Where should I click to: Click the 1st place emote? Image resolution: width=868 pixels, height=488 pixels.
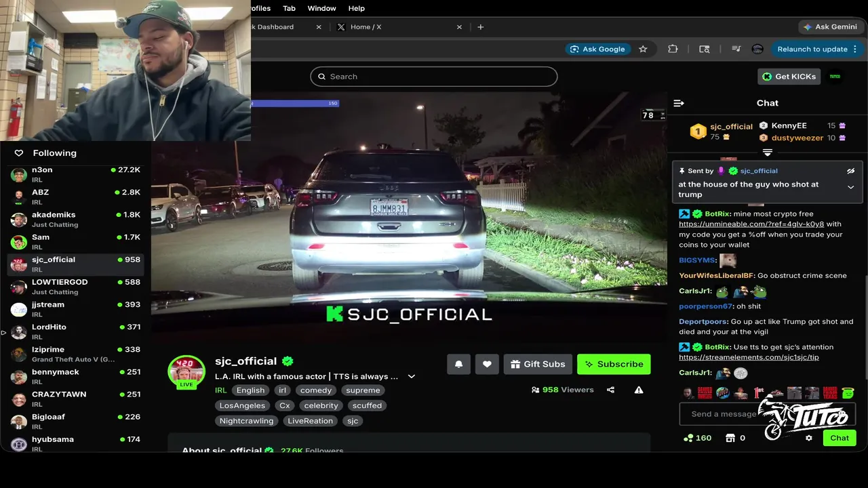[758, 393]
